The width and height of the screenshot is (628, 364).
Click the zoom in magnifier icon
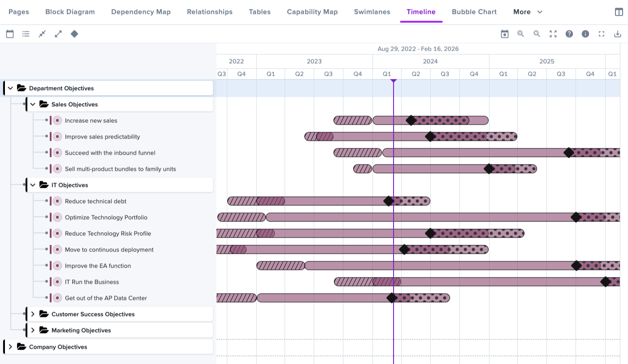point(521,34)
